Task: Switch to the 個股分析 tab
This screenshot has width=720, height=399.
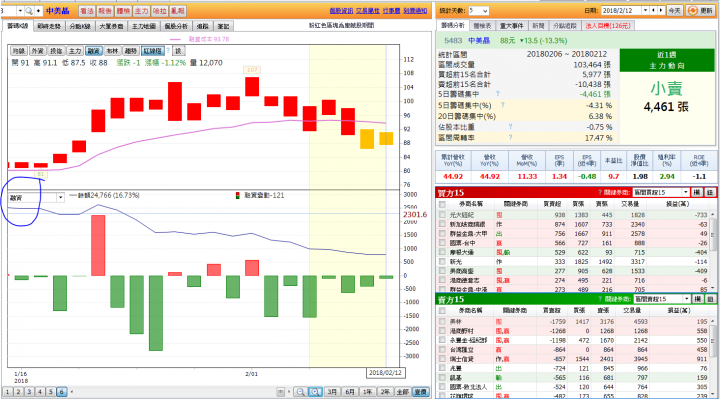Action: point(176,26)
